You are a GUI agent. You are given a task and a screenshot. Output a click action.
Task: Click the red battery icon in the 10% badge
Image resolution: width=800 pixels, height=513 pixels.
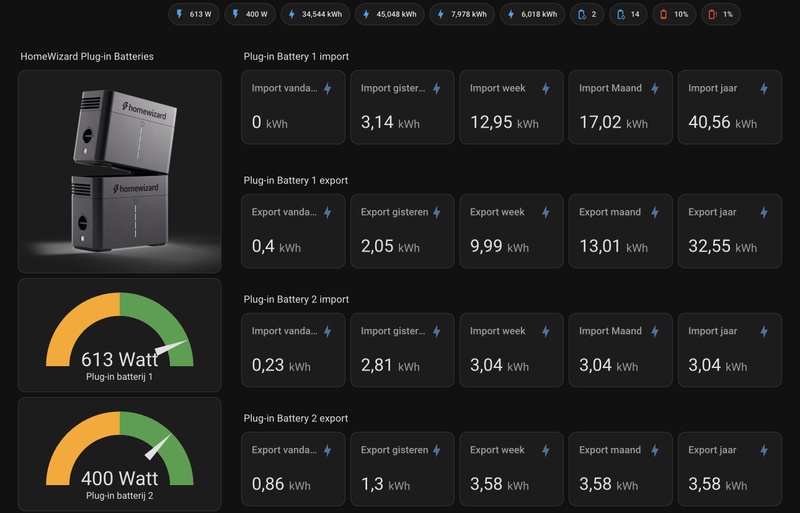point(663,14)
